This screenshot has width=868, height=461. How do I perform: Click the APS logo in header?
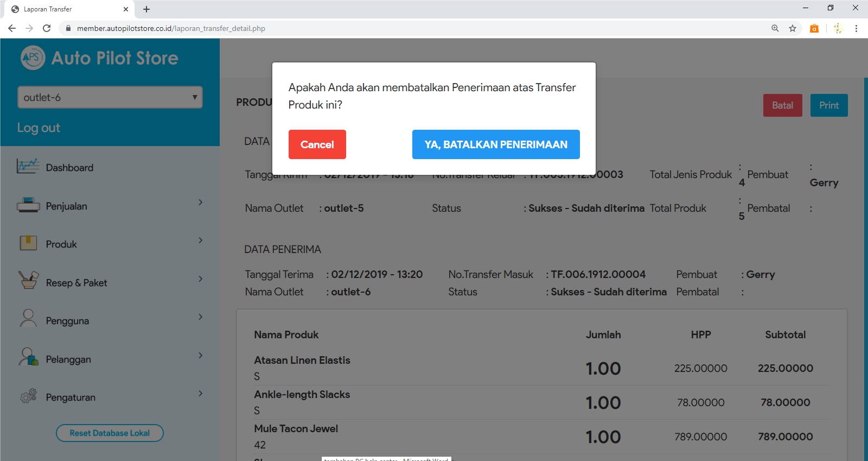[33, 58]
